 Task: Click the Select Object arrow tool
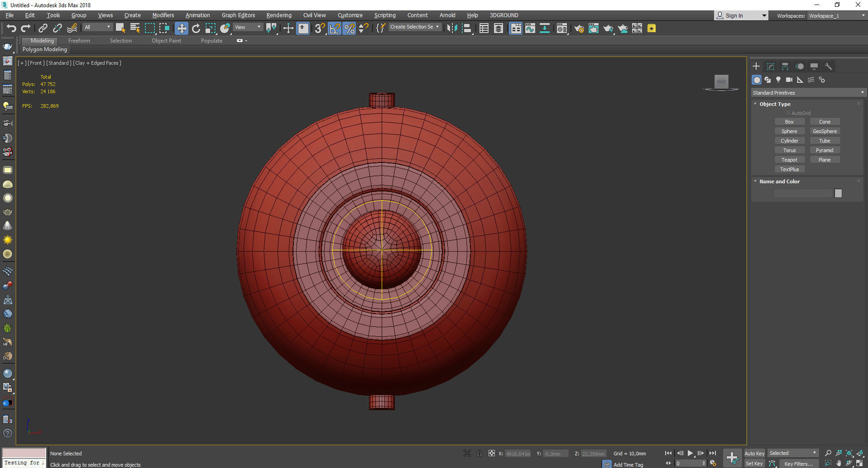point(120,29)
